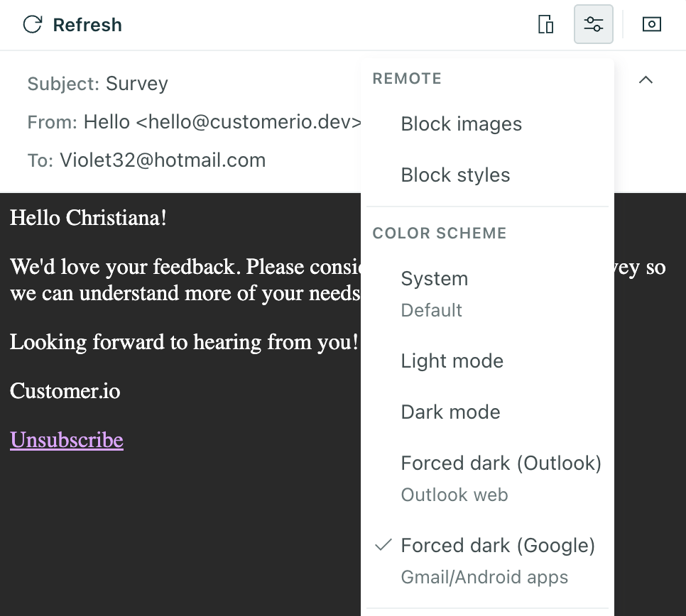Image resolution: width=686 pixels, height=616 pixels.
Task: Click the display settings sliders icon
Action: click(x=594, y=23)
